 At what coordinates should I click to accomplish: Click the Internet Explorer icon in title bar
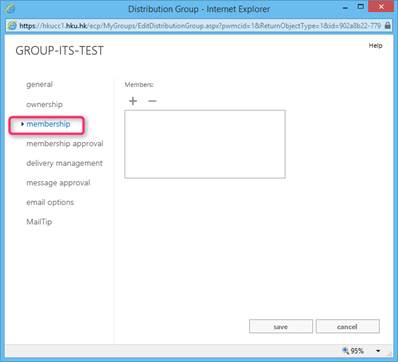11,8
